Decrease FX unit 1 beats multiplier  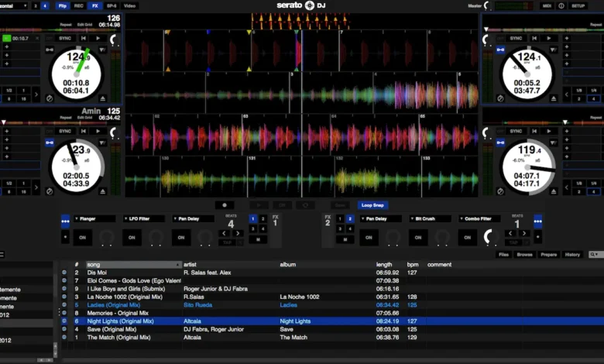pyautogui.click(x=224, y=233)
